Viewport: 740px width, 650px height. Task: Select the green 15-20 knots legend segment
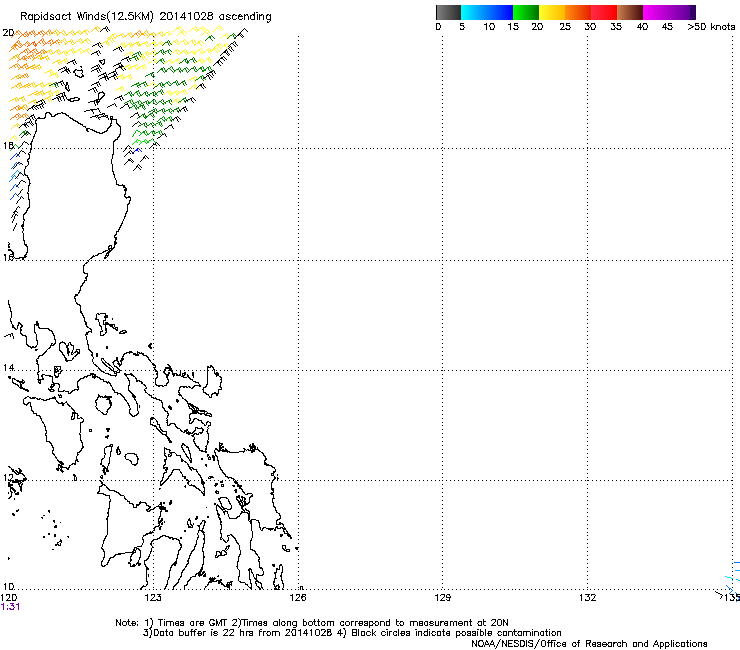pyautogui.click(x=526, y=12)
